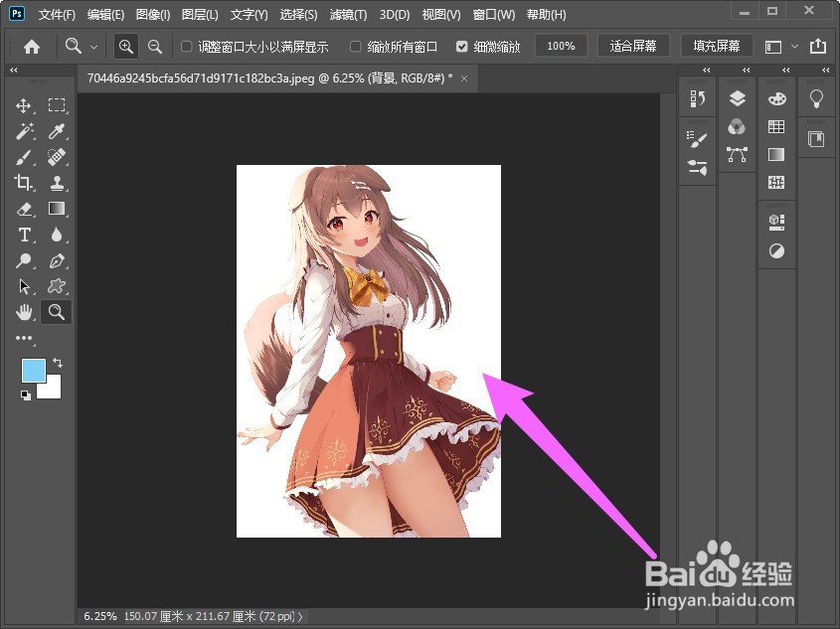Open status bar info arrow menu
Screen dimensions: 840x629
(300, 616)
